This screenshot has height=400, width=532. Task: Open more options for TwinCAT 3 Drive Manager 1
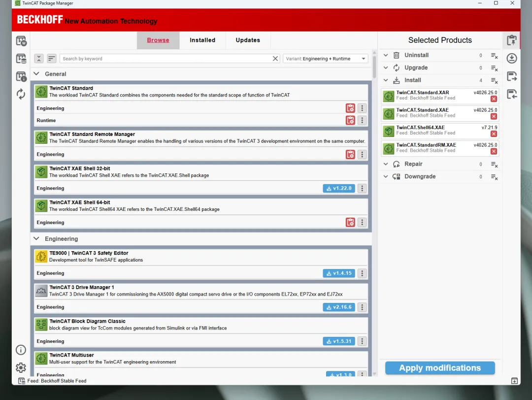pyautogui.click(x=362, y=307)
